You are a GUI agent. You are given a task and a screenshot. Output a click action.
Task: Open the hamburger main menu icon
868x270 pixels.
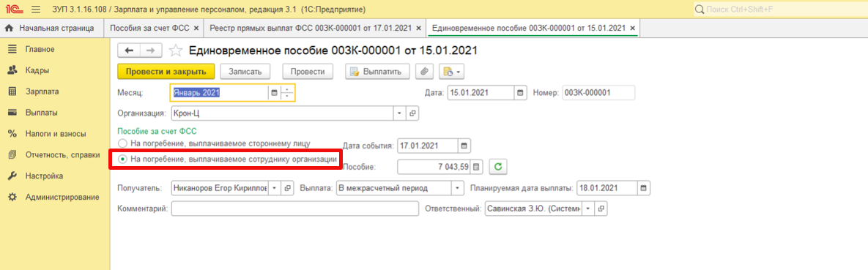pyautogui.click(x=36, y=10)
